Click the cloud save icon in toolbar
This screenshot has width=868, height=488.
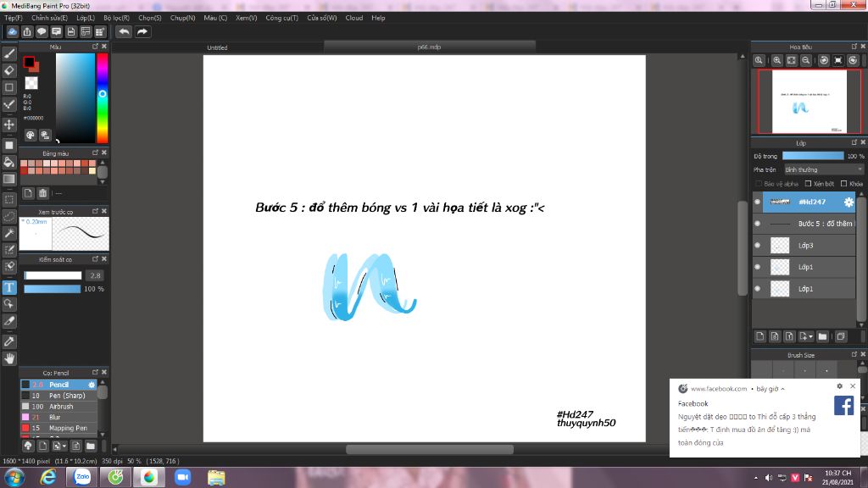(x=12, y=31)
